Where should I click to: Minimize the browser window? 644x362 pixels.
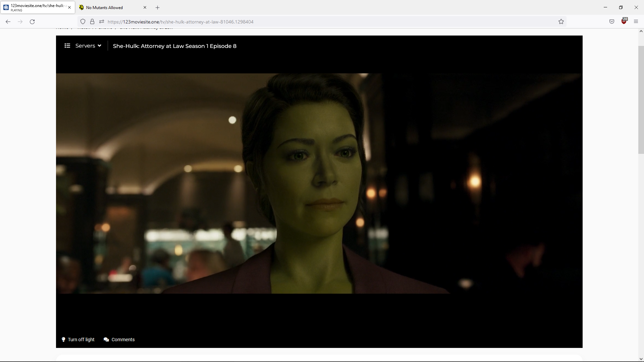[x=605, y=7]
